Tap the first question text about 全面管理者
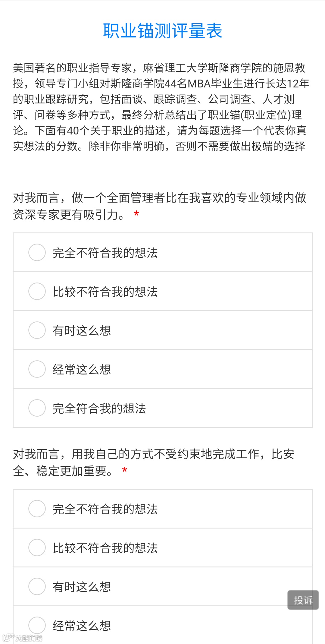 [x=160, y=206]
